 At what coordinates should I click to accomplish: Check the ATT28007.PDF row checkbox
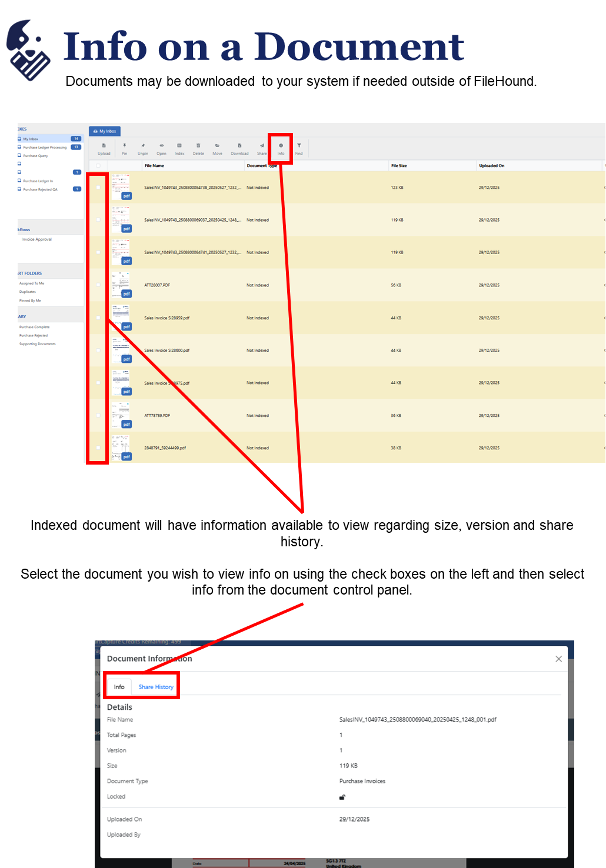(x=98, y=285)
